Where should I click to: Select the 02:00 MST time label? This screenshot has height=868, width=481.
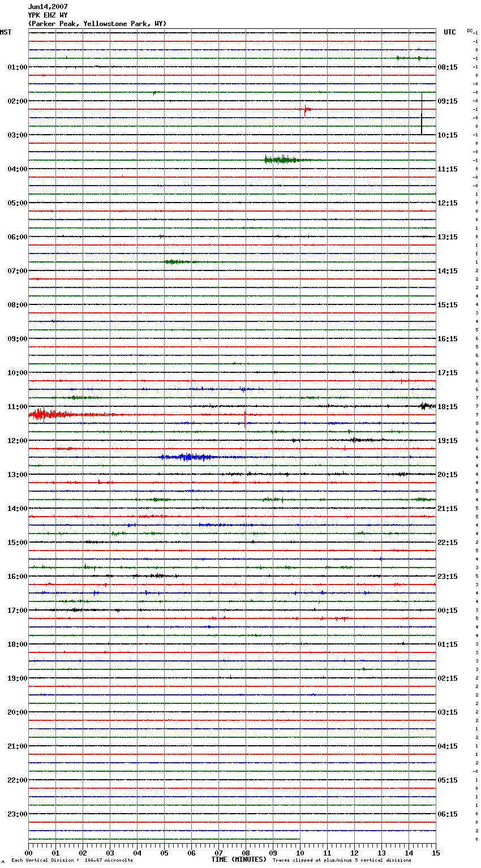(18, 101)
